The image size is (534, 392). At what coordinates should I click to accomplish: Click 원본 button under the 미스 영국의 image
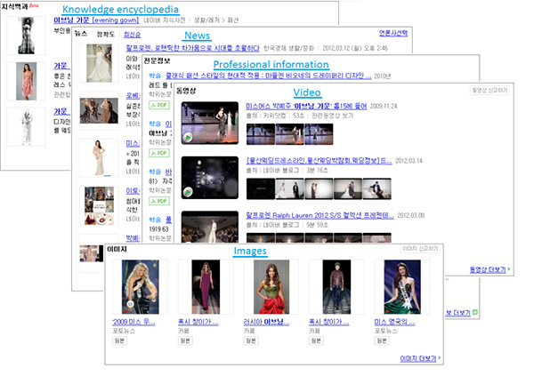382,340
